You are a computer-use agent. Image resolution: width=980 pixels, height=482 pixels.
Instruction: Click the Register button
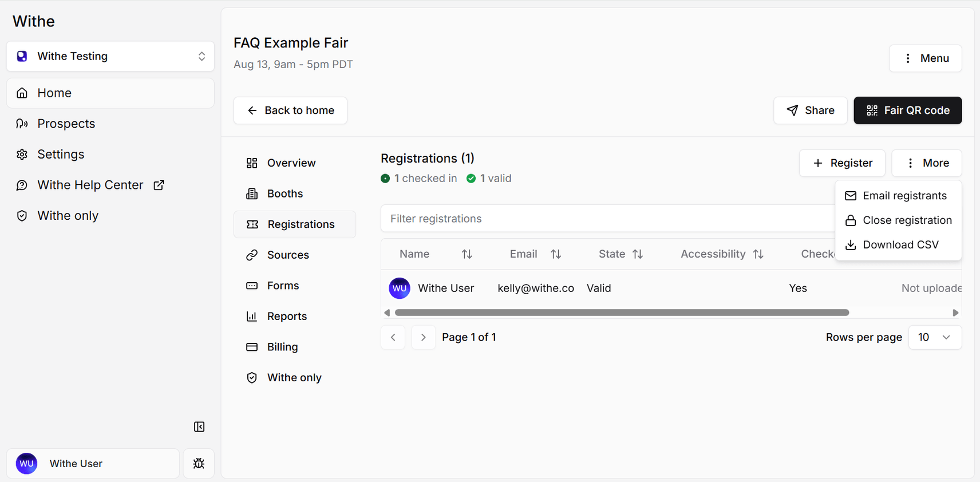[842, 163]
